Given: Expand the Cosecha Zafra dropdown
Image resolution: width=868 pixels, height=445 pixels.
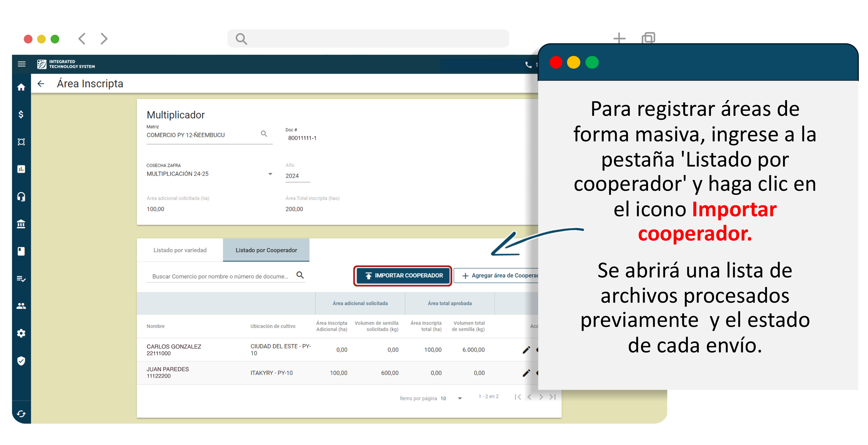Looking at the screenshot, I should pos(270,174).
